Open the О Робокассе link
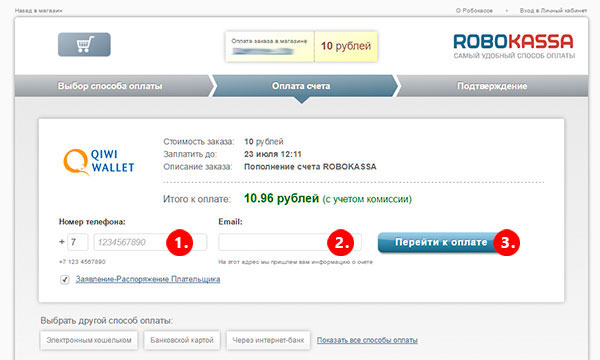 [474, 11]
